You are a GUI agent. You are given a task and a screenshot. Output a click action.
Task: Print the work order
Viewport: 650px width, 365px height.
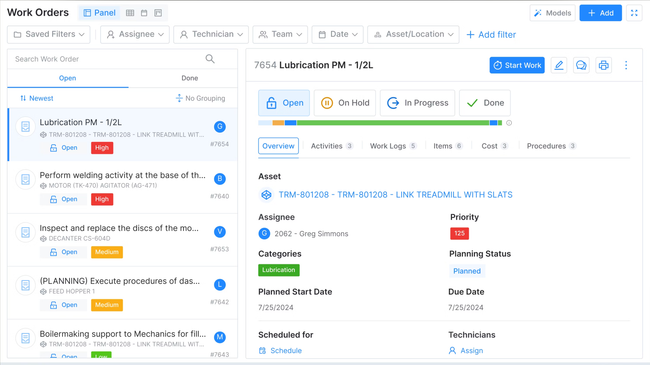coord(604,65)
